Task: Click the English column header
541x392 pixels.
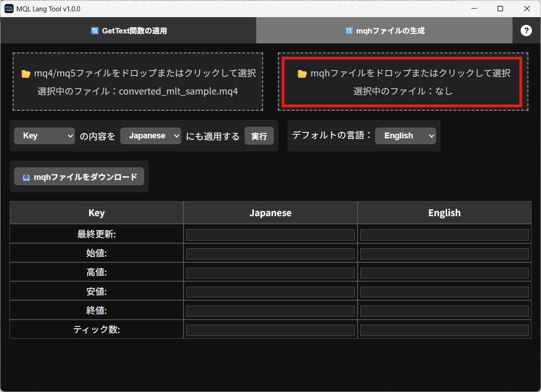Action: (444, 213)
